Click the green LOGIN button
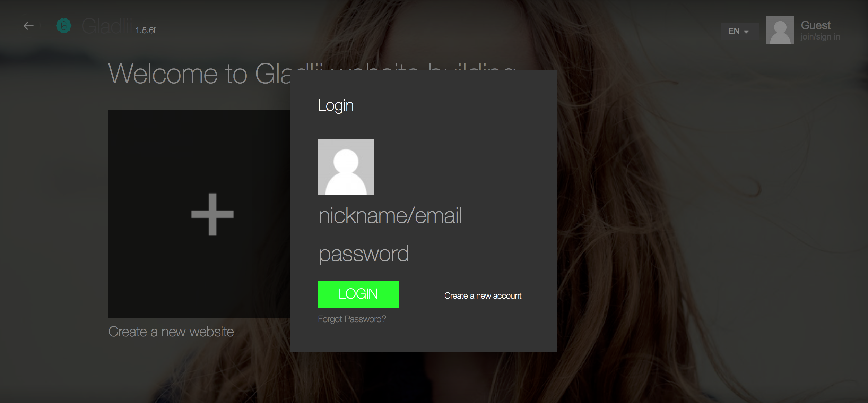This screenshot has width=868, height=403. click(358, 294)
